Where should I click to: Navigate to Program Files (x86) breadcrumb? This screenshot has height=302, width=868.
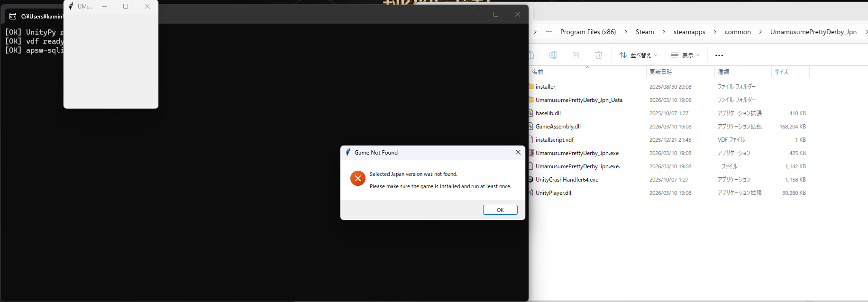tap(588, 32)
